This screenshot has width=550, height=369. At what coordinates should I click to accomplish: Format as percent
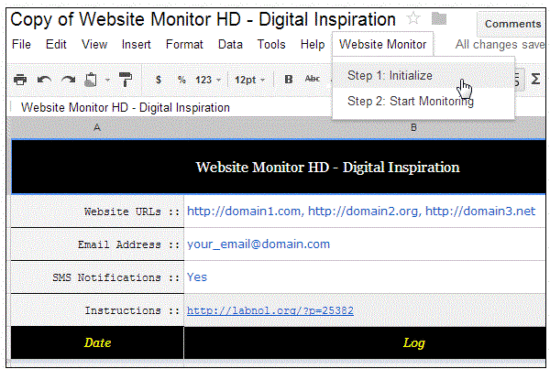click(181, 80)
